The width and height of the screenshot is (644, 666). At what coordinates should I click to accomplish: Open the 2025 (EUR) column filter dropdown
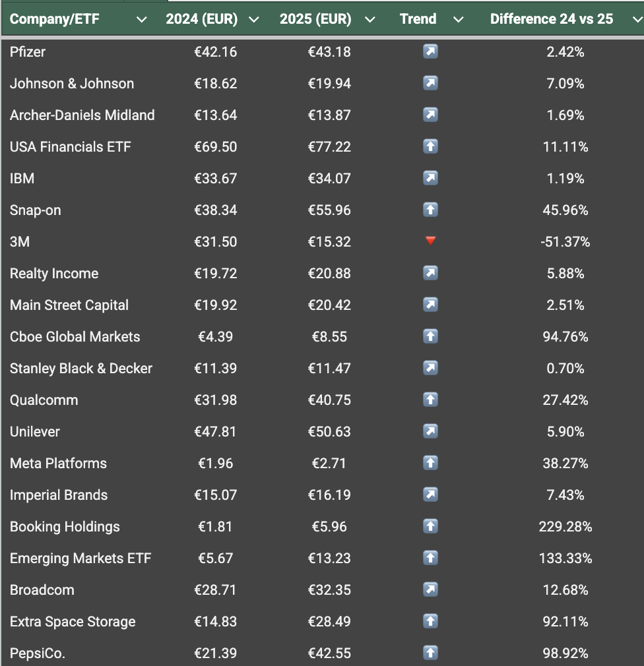pyautogui.click(x=370, y=20)
